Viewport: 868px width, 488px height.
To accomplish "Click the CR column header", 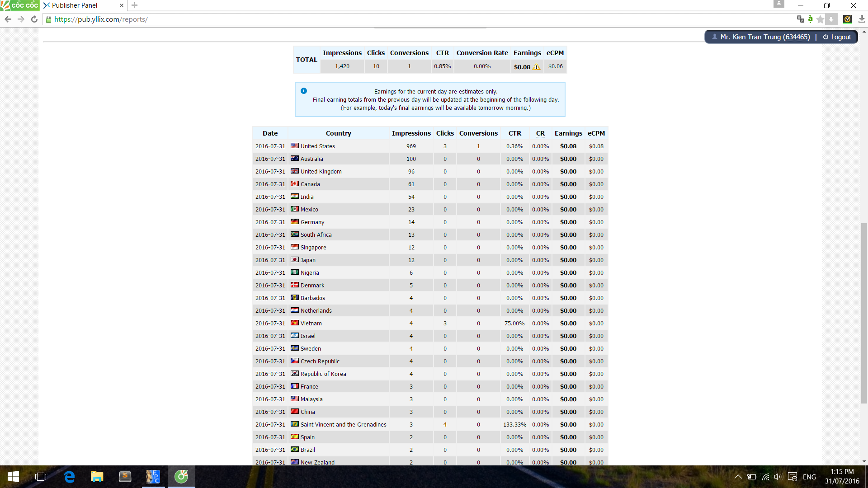I will [540, 133].
